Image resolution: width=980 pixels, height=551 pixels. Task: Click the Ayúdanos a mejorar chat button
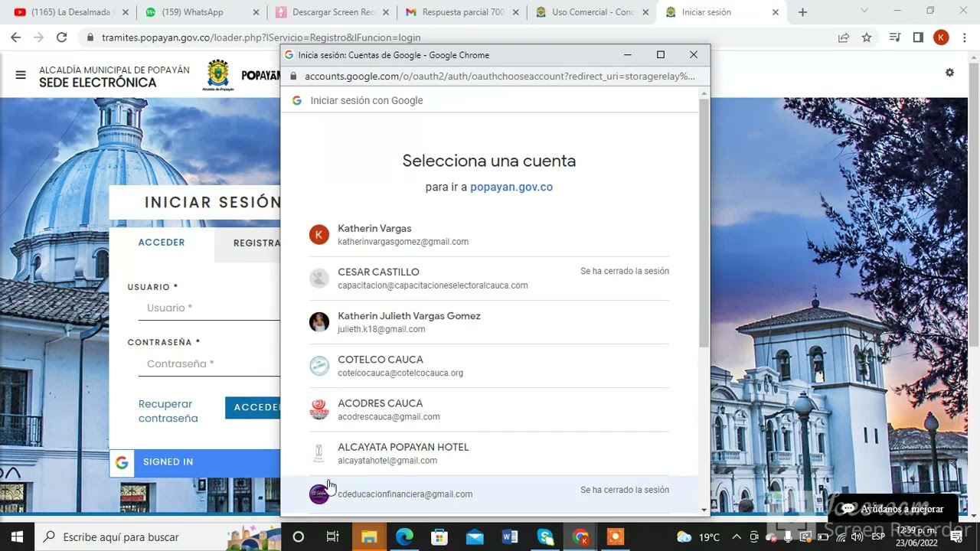[892, 509]
